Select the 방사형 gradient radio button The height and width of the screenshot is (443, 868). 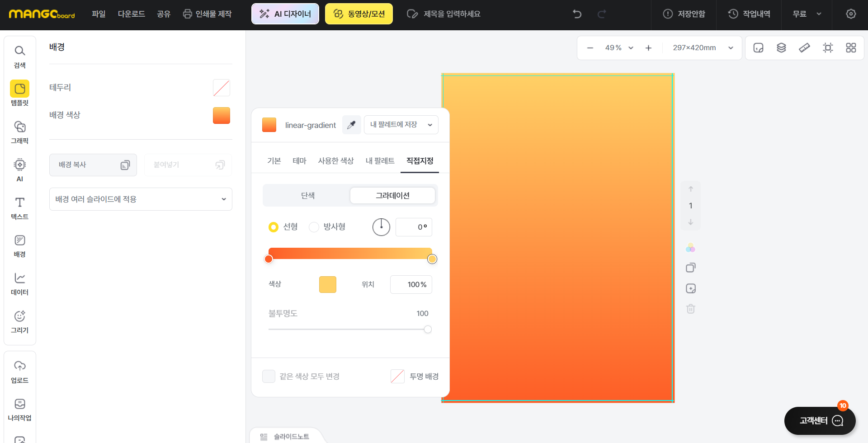pyautogui.click(x=314, y=227)
